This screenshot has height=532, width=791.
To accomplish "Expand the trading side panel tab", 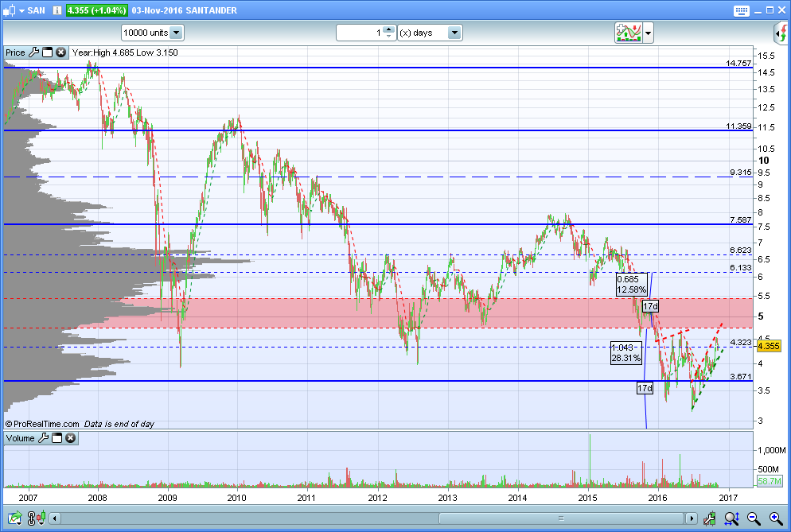I will coord(781,33).
